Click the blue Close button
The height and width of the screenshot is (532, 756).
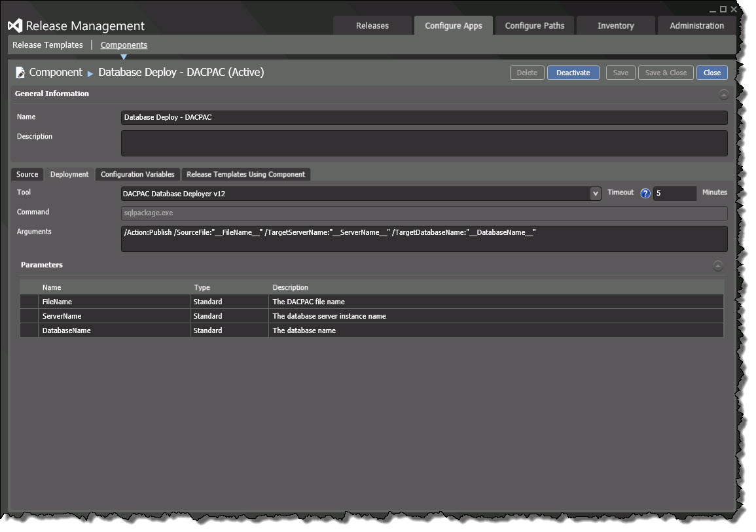711,73
